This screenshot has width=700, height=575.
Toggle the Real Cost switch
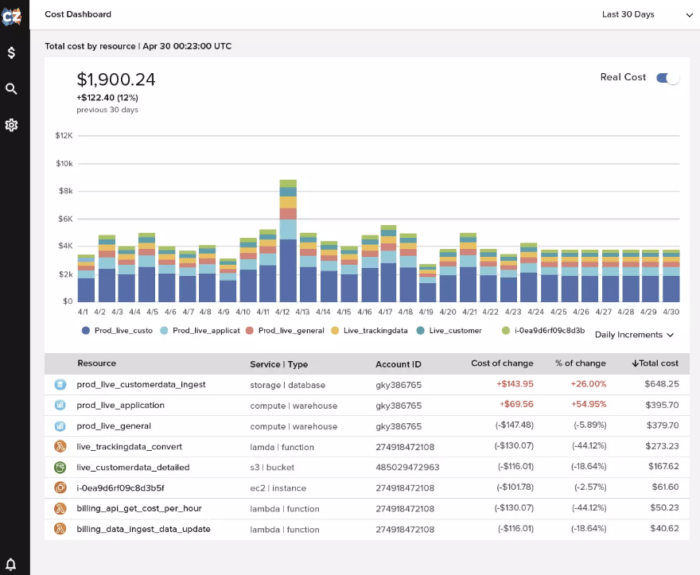pyautogui.click(x=667, y=78)
